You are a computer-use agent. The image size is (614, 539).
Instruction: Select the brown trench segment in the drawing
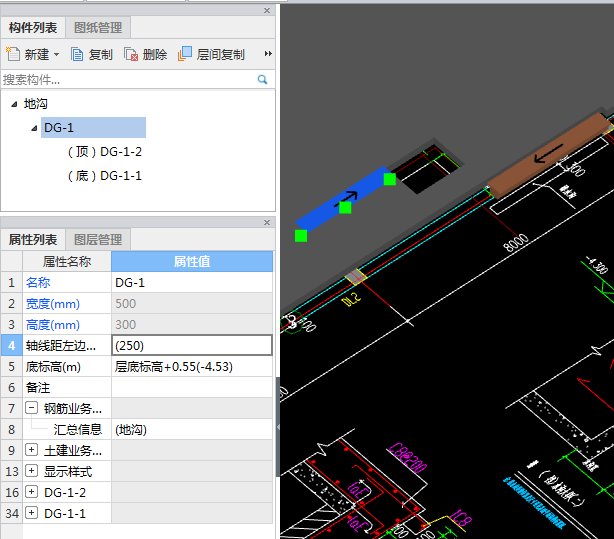[x=548, y=157]
